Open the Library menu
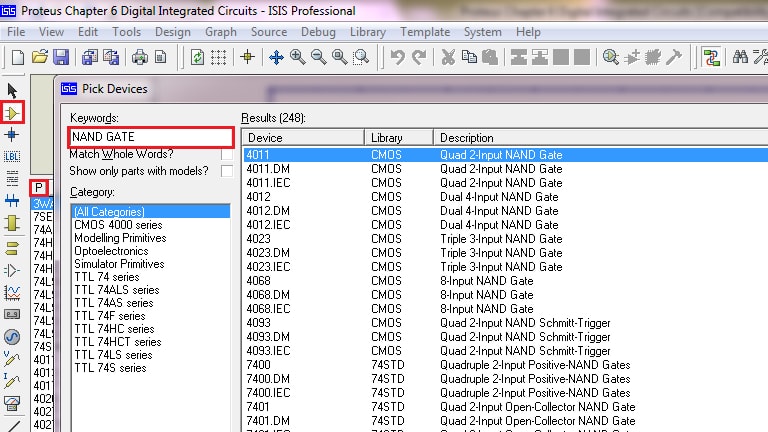This screenshot has height=432, width=768. (367, 32)
